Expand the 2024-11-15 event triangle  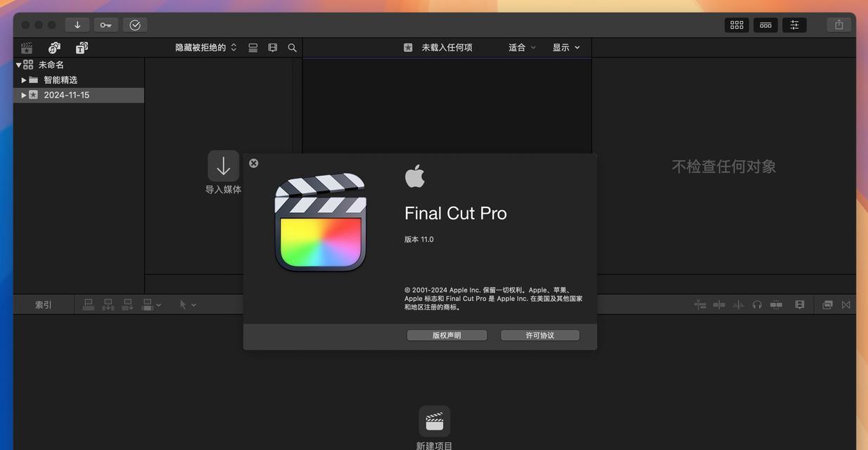coord(24,95)
